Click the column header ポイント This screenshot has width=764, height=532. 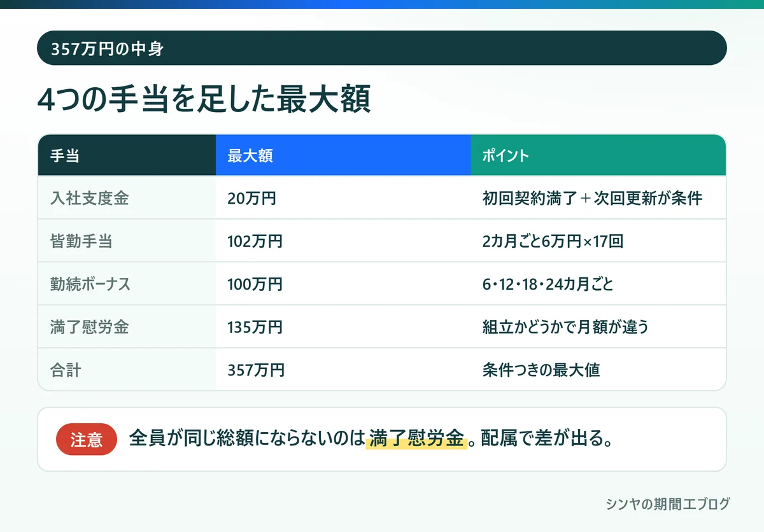click(x=598, y=155)
